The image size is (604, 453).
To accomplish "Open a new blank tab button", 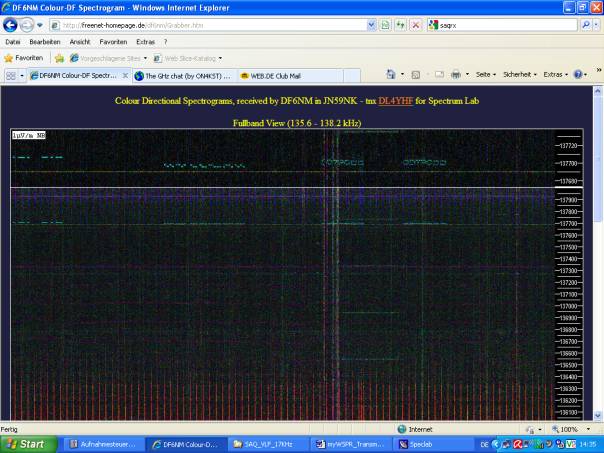I will pyautogui.click(x=352, y=76).
